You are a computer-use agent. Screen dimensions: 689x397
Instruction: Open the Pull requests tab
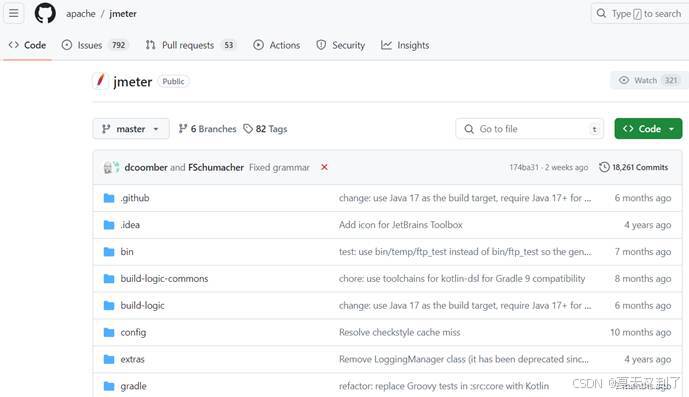(191, 45)
